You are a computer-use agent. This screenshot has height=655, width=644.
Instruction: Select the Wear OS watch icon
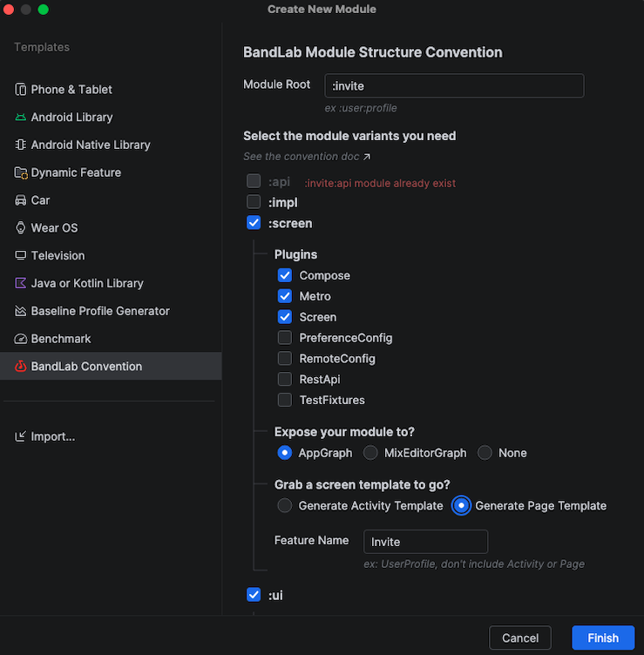[21, 228]
